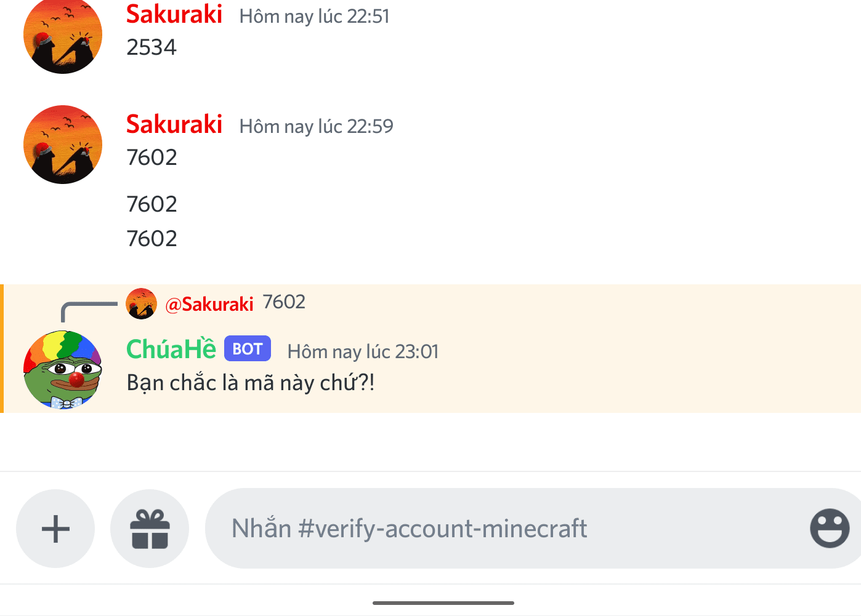Click the bot reply 'Bạn chắc là mã này chứ?!'

tap(251, 382)
